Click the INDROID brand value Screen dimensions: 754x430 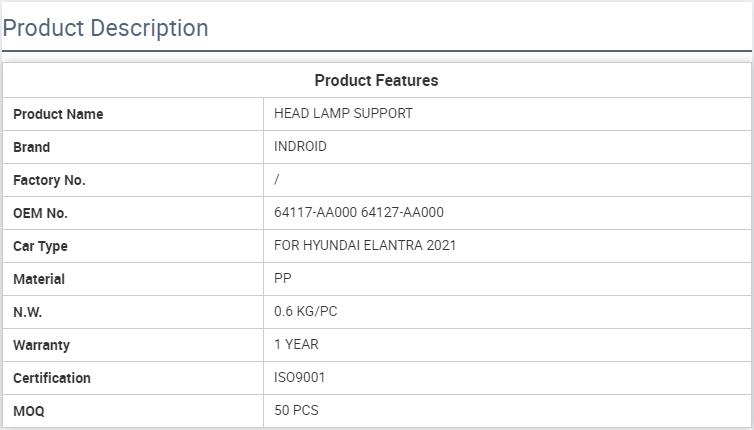[300, 146]
